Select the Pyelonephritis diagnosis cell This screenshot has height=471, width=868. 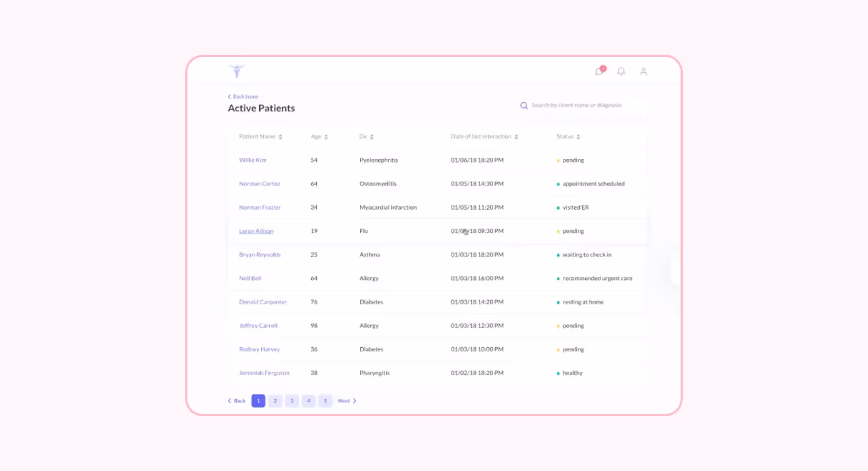(x=379, y=160)
